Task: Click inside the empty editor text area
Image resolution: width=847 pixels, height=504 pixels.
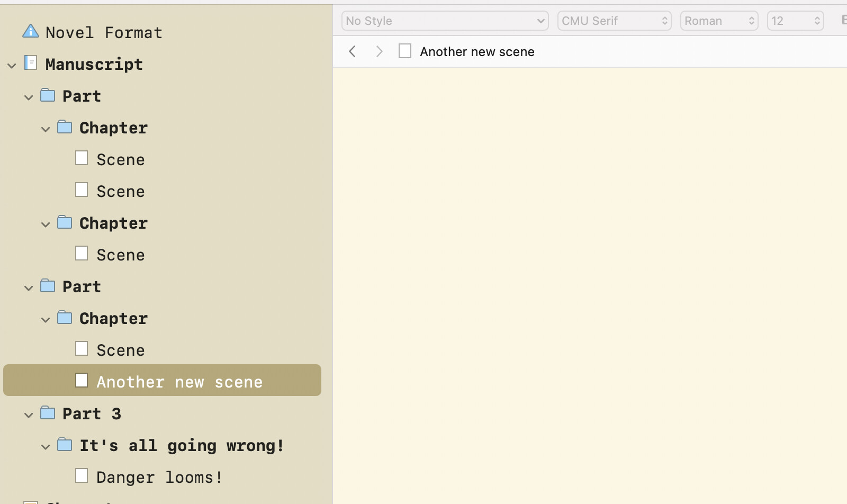Action: pos(590,286)
